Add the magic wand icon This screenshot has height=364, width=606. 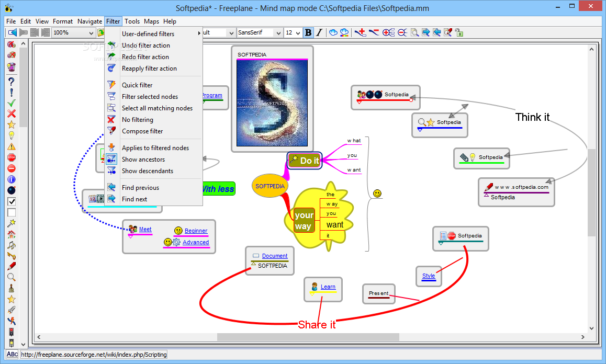11,223
